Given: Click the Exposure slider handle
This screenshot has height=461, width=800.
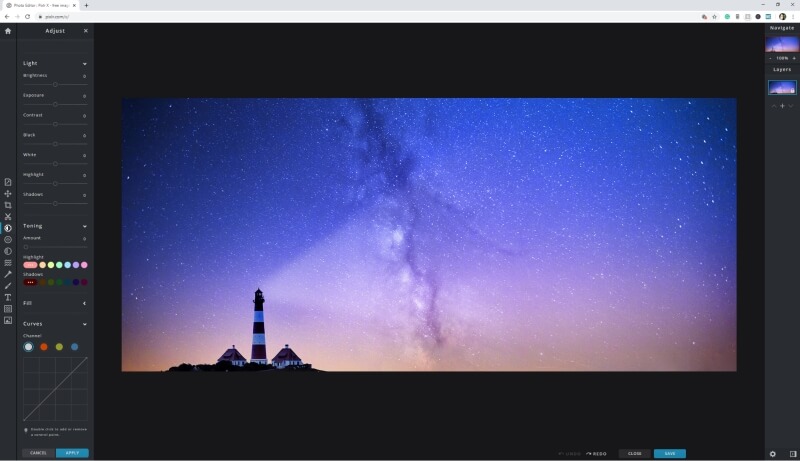Looking at the screenshot, I should pyautogui.click(x=55, y=104).
